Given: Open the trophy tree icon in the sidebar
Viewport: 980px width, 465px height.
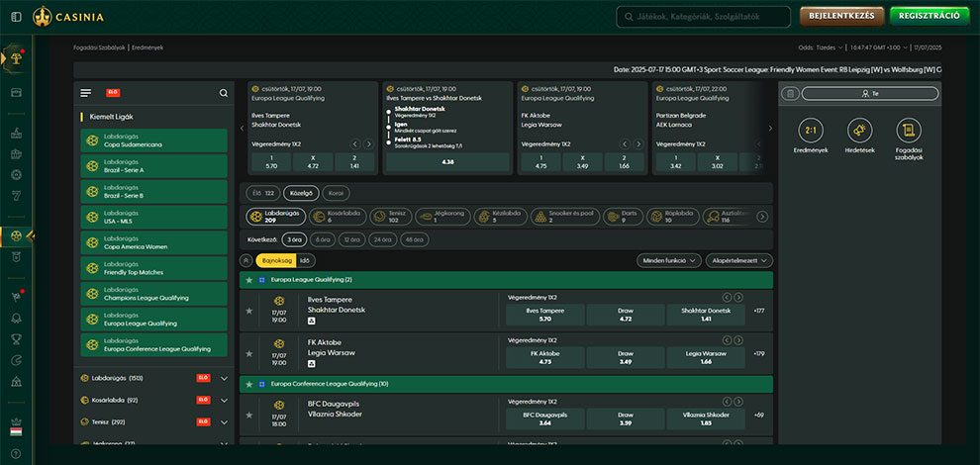Looking at the screenshot, I should (x=16, y=58).
